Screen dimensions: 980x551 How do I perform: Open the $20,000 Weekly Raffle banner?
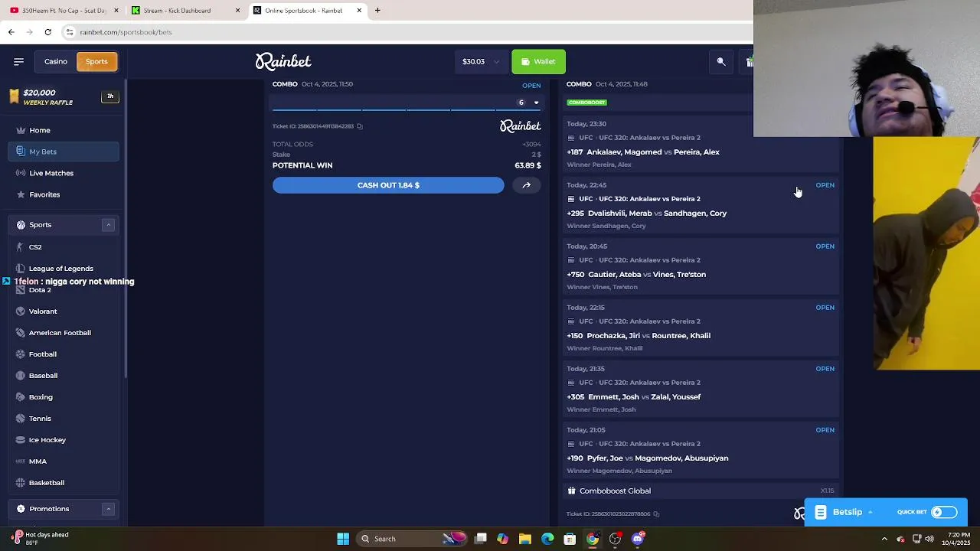(64, 96)
